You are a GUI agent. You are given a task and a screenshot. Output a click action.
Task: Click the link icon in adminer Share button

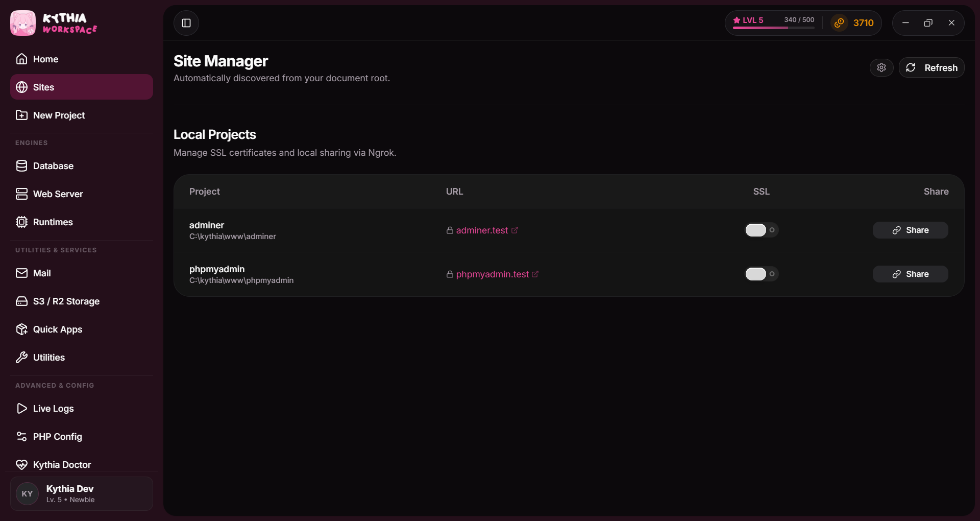pos(896,230)
